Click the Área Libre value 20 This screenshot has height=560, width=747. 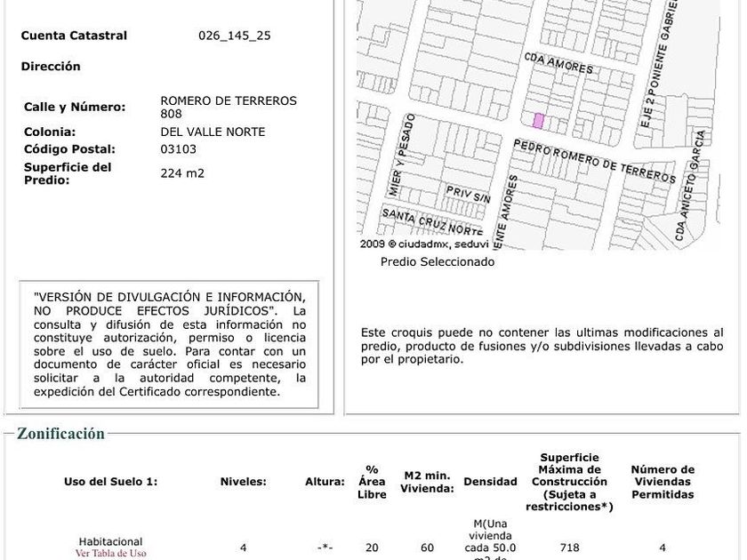pyautogui.click(x=372, y=548)
